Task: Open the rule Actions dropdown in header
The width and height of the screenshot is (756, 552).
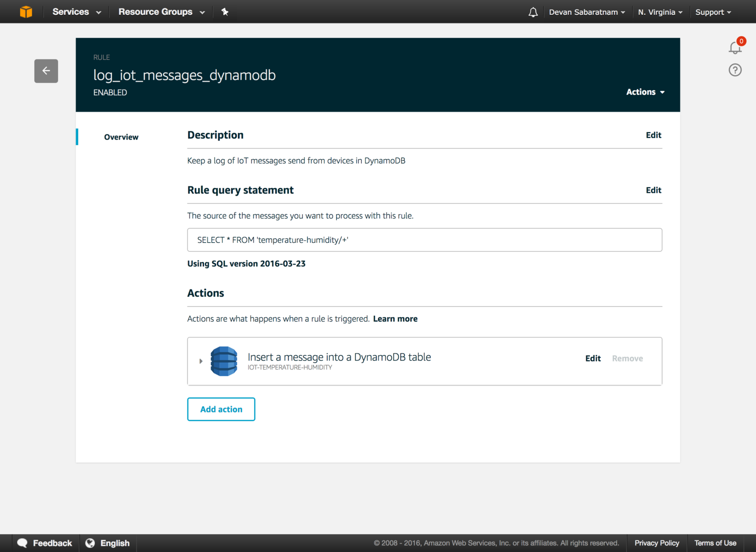Action: click(646, 92)
